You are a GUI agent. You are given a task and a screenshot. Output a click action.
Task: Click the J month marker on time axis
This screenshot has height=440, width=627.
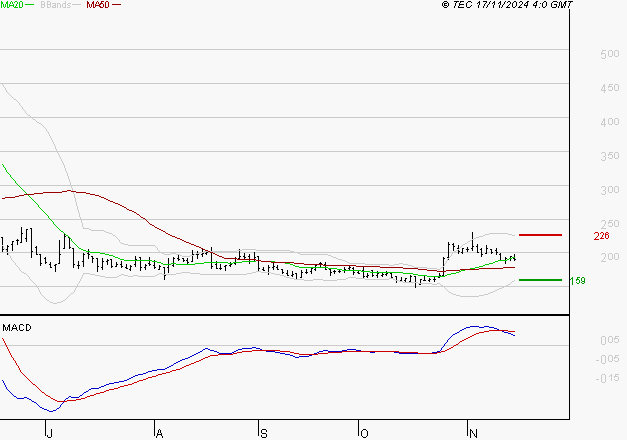click(x=48, y=433)
